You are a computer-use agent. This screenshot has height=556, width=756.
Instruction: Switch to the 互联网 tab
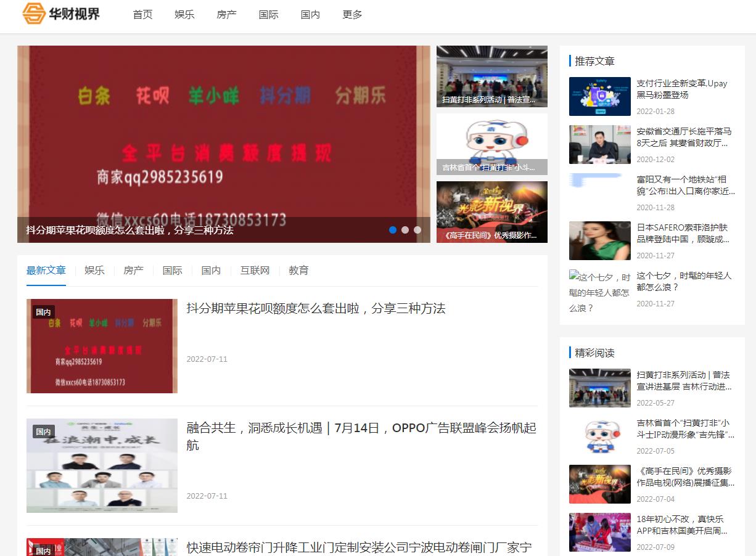(x=255, y=270)
